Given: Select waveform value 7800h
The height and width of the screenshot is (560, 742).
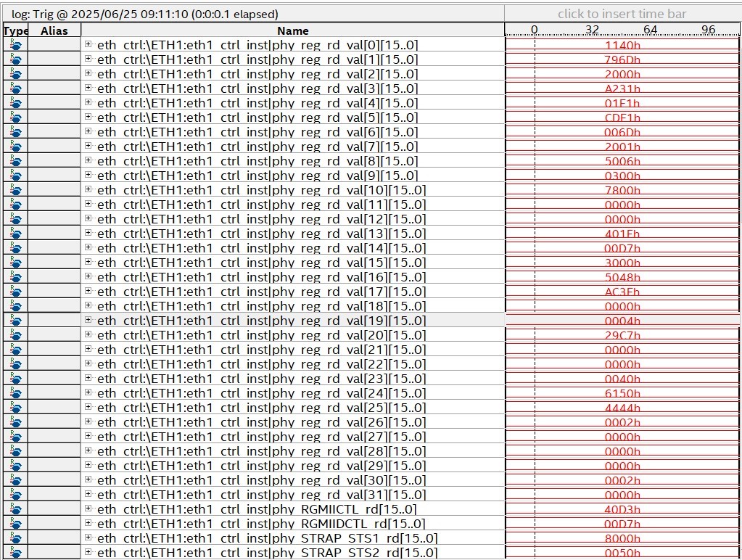Looking at the screenshot, I should click(x=622, y=190).
